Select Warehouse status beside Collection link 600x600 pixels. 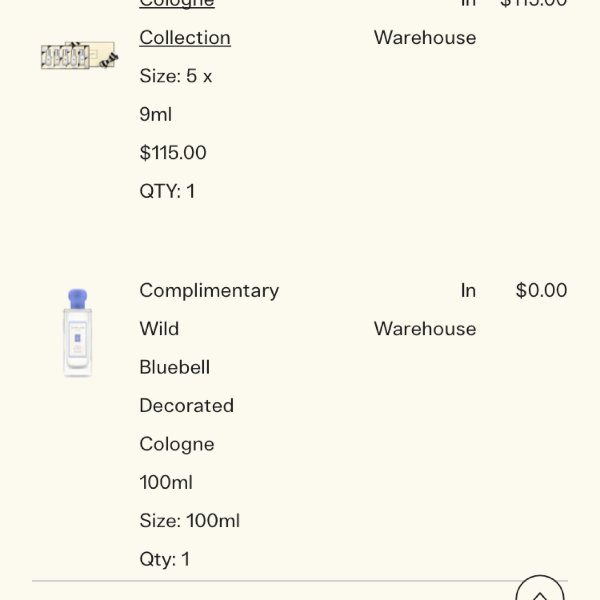(425, 38)
